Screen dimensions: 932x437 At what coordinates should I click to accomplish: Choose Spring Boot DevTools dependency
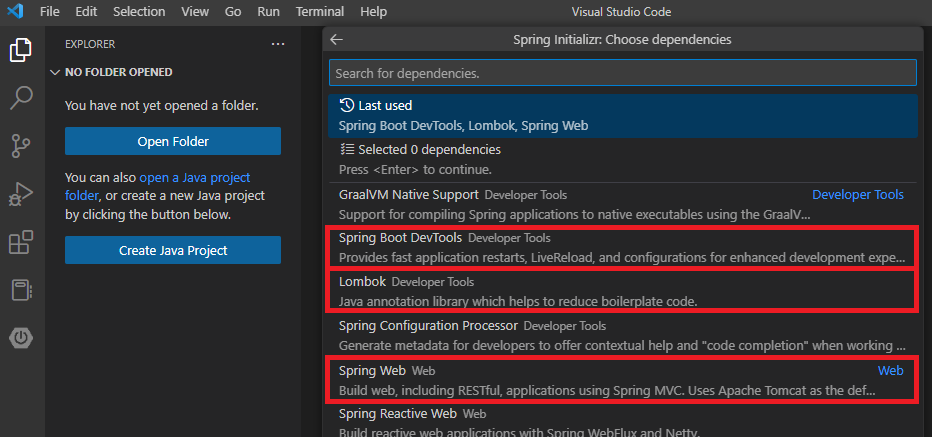tap(622, 247)
